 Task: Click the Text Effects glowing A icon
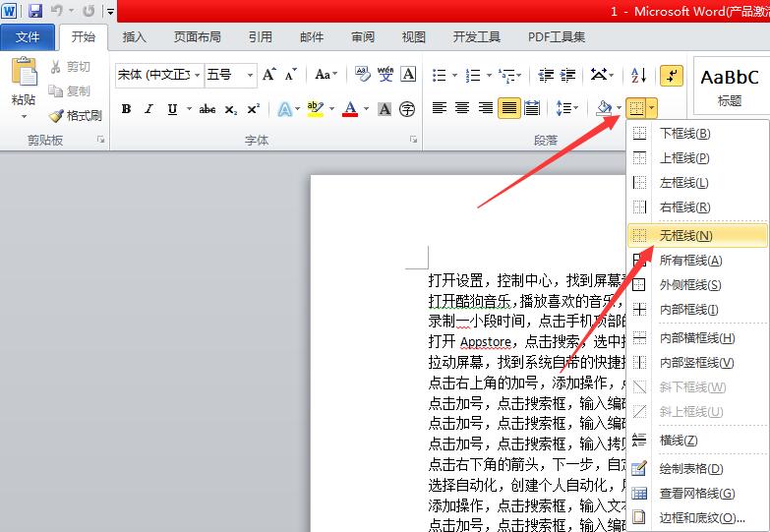[x=285, y=109]
